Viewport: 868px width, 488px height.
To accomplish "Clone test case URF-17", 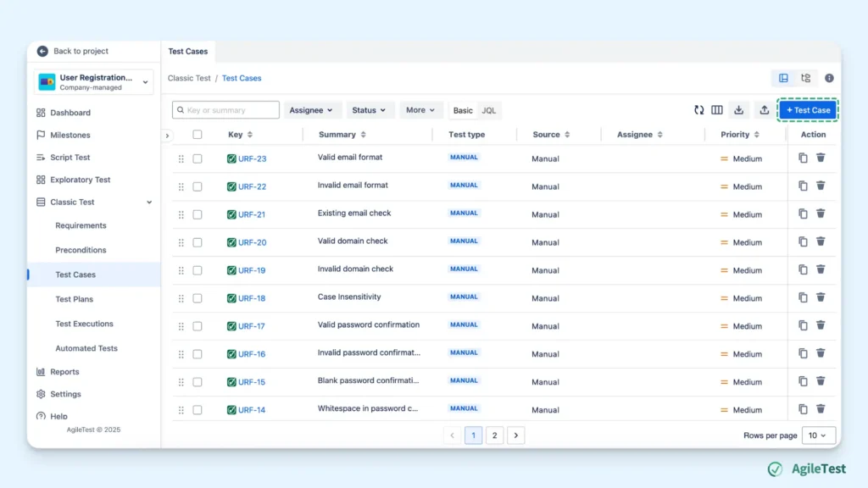I will pyautogui.click(x=803, y=325).
